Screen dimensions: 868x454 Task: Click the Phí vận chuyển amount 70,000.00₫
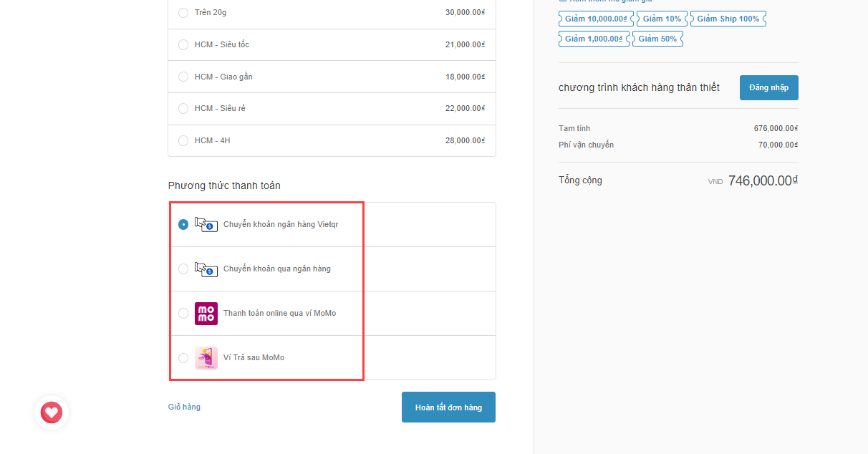(778, 145)
